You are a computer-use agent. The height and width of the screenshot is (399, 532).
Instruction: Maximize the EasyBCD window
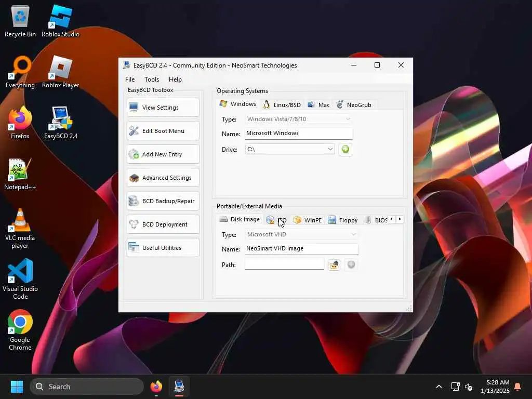(377, 65)
